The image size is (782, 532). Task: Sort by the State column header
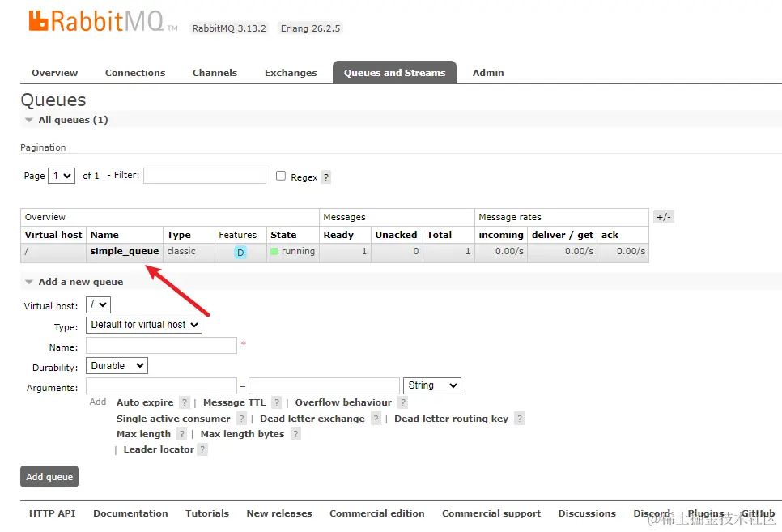pos(283,235)
